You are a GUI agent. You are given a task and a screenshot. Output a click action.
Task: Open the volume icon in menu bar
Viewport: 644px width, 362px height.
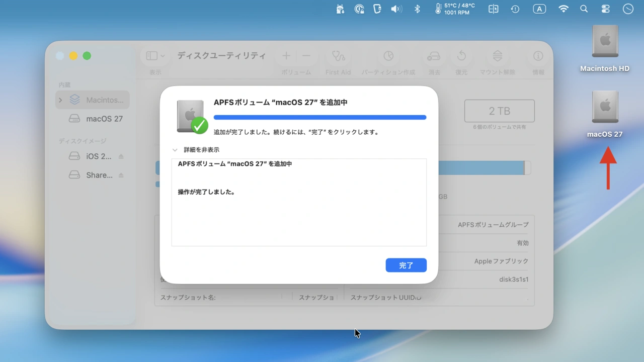[396, 9]
